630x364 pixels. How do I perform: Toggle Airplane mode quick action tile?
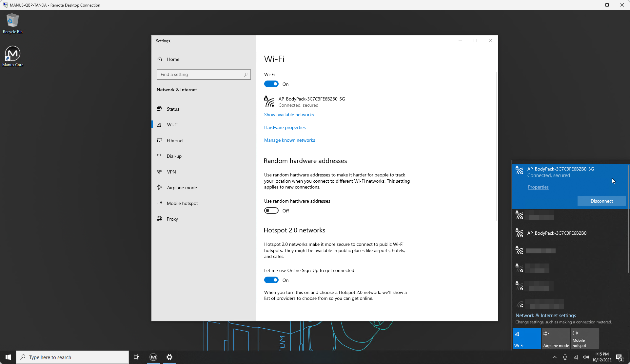pyautogui.click(x=556, y=339)
